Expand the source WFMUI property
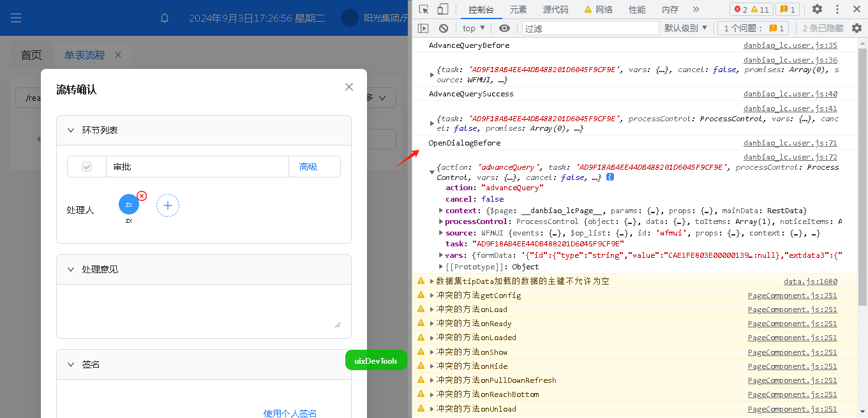This screenshot has width=868, height=418. (441, 233)
